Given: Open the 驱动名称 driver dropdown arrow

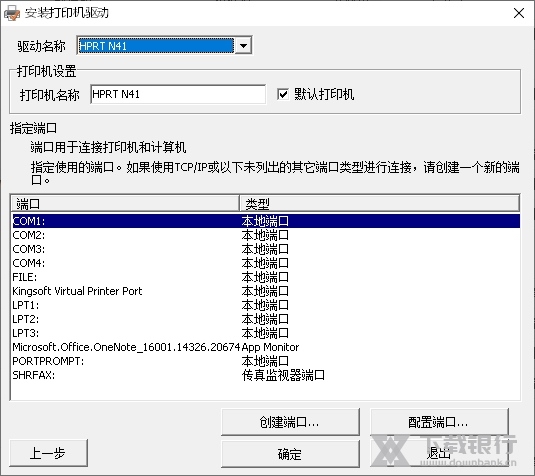Looking at the screenshot, I should pyautogui.click(x=243, y=45).
